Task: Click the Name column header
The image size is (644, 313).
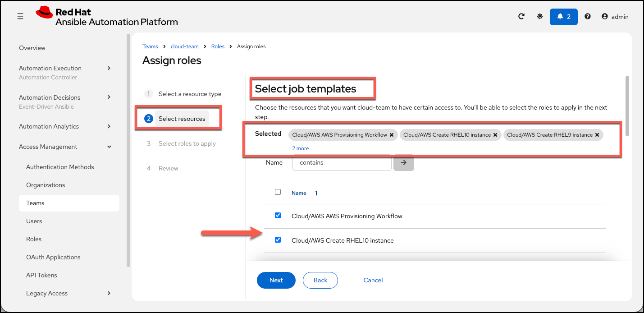Action: tap(299, 193)
